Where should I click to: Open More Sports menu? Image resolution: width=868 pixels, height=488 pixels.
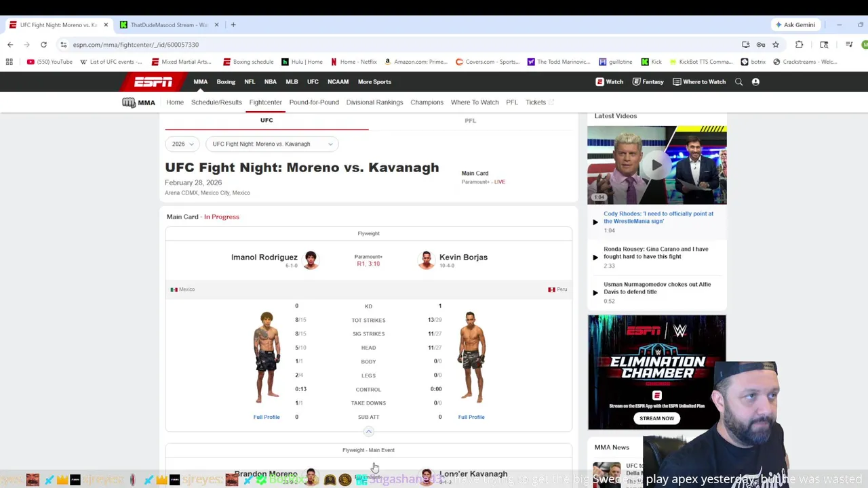[374, 82]
